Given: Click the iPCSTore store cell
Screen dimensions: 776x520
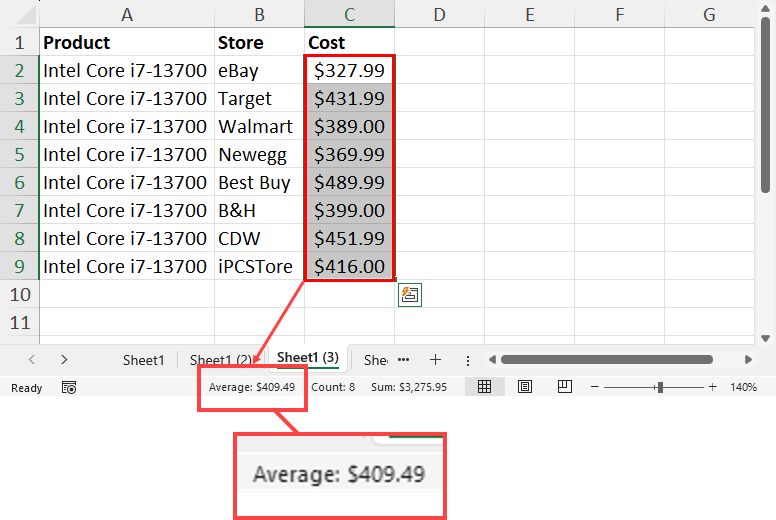Looking at the screenshot, I should tap(259, 266).
